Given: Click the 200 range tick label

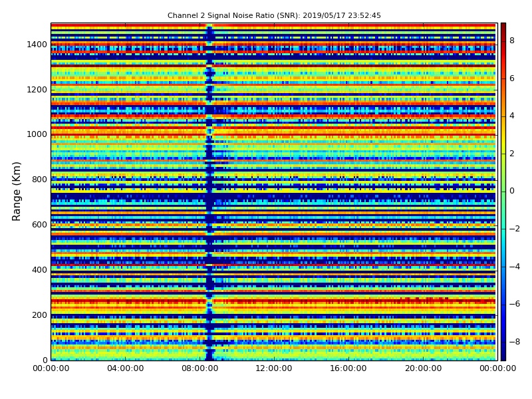Looking at the screenshot, I should pos(39,315).
